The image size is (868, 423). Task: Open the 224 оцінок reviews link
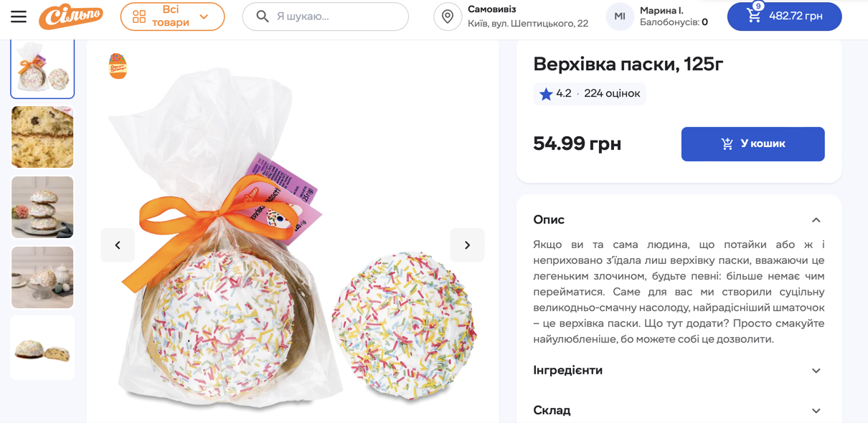[612, 94]
